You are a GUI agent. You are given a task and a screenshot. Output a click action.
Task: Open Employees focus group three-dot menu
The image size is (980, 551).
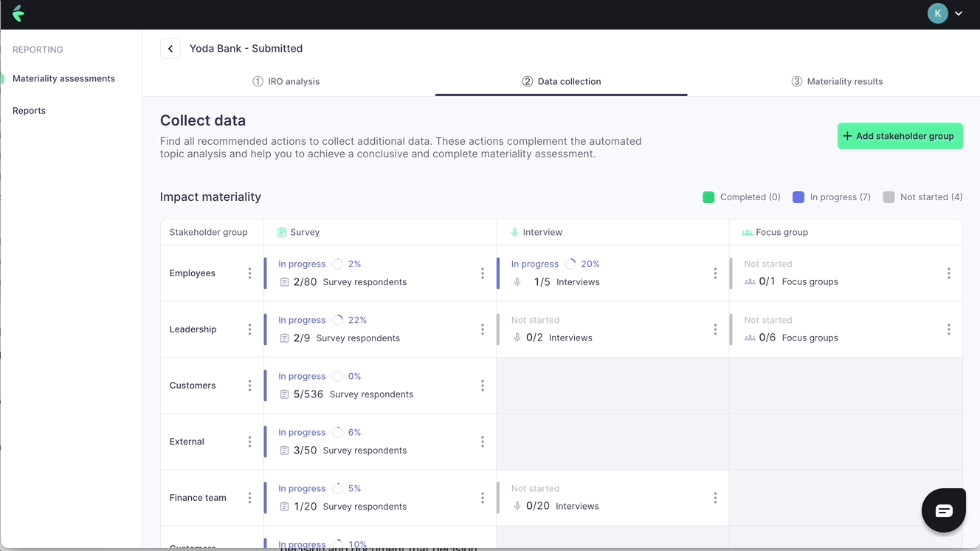pyautogui.click(x=949, y=273)
